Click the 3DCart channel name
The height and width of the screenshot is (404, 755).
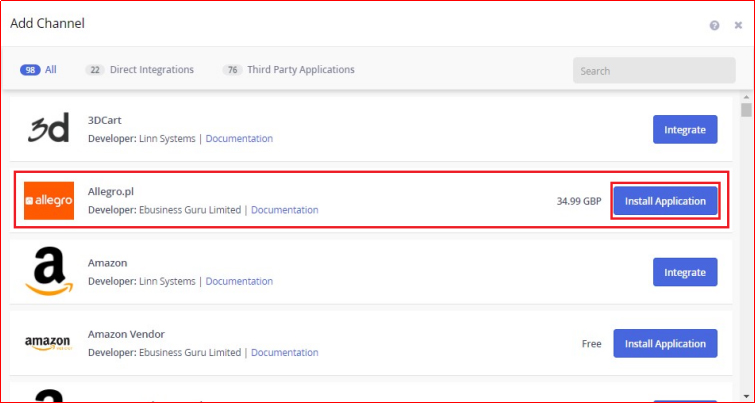coord(104,120)
